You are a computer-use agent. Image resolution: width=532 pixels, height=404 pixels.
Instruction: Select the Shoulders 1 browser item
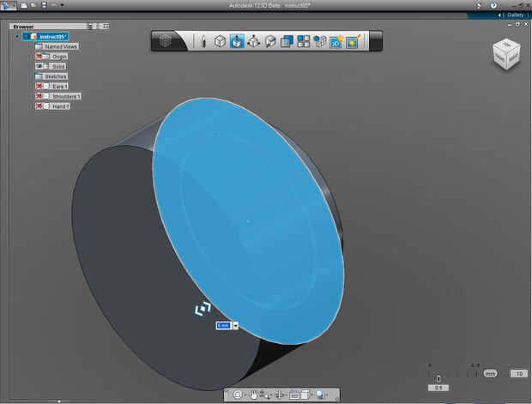(x=66, y=96)
